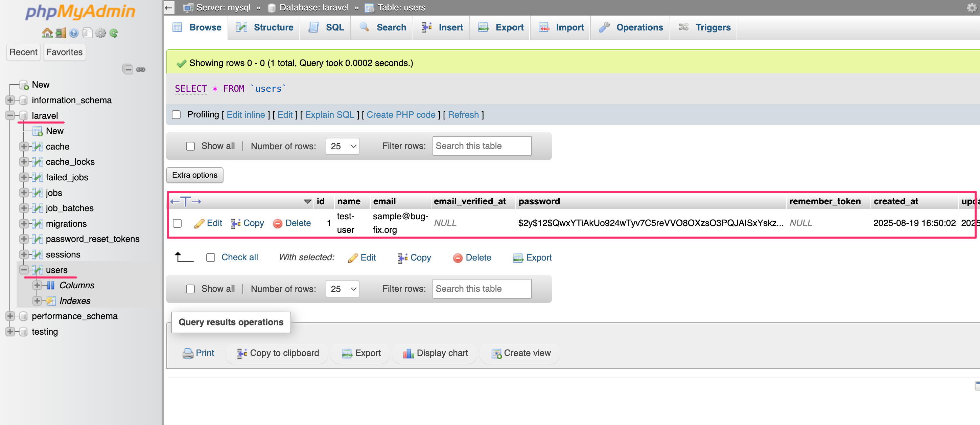Screen dimensions: 980x425
Task: Sort by the email column header
Action: [x=384, y=201]
